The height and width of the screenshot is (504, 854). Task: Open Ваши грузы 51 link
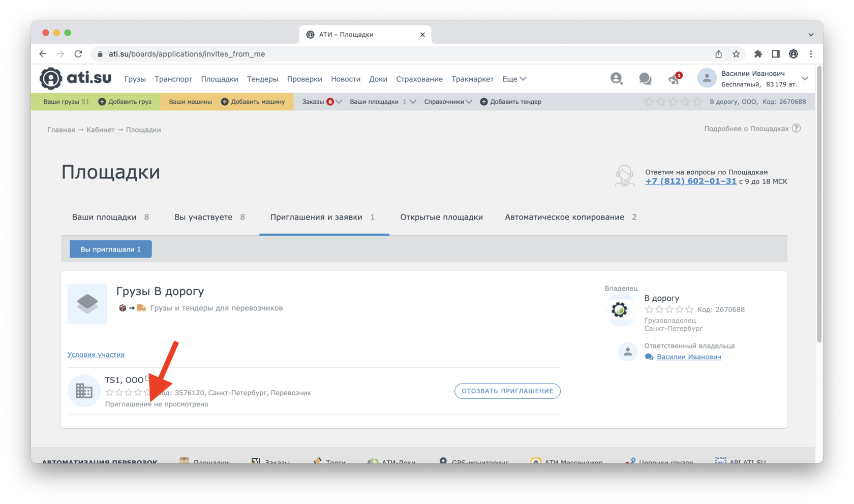tap(66, 102)
